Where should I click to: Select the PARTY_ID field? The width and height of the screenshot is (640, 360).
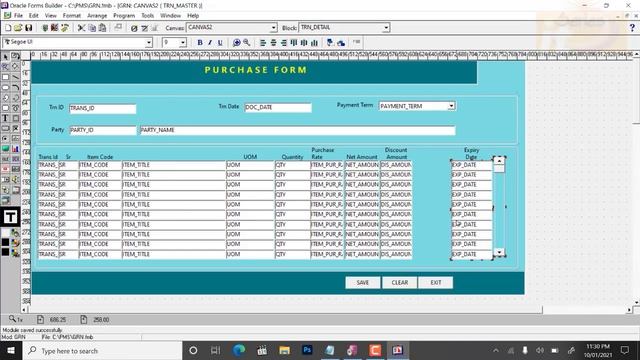[x=102, y=130]
